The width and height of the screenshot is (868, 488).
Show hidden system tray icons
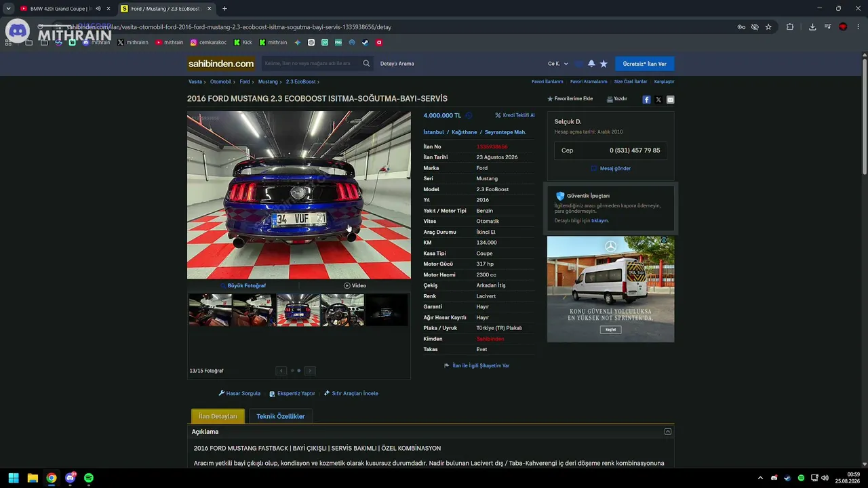click(760, 478)
